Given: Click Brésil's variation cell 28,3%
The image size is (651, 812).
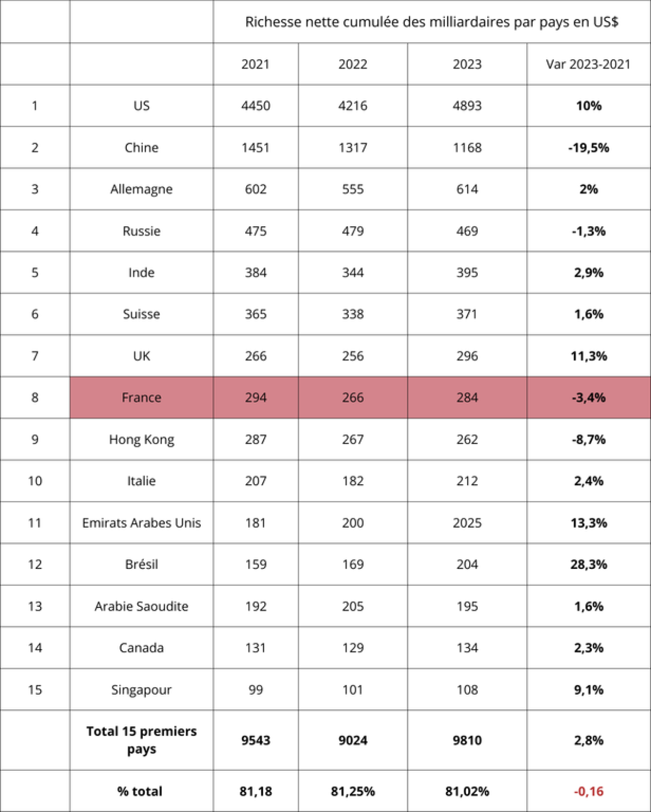Looking at the screenshot, I should 588,564.
